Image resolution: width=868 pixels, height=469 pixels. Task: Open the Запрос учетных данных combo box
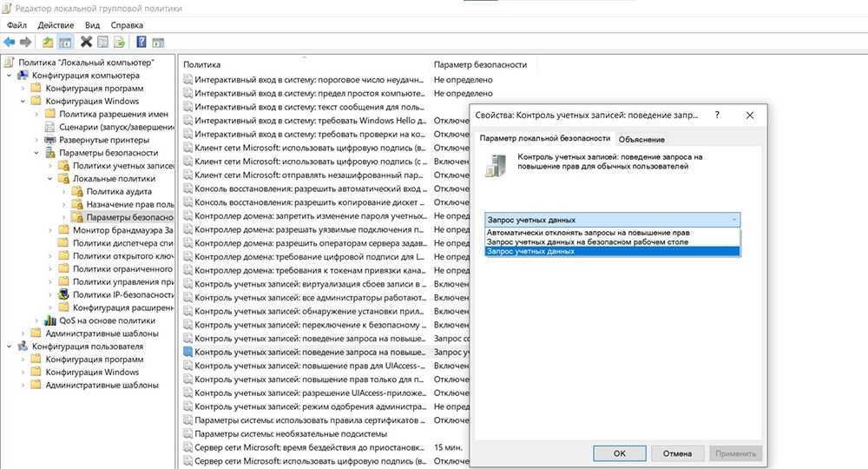[612, 220]
